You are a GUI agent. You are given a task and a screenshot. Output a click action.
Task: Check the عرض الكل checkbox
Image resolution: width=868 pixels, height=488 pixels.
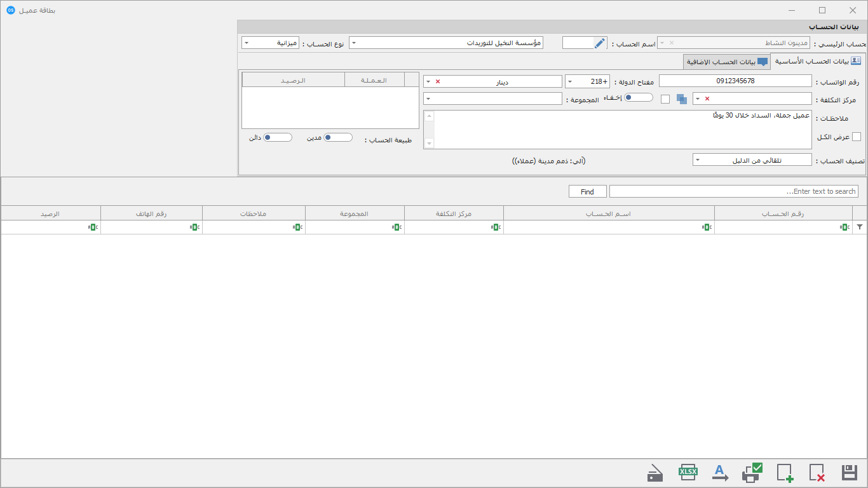click(856, 137)
